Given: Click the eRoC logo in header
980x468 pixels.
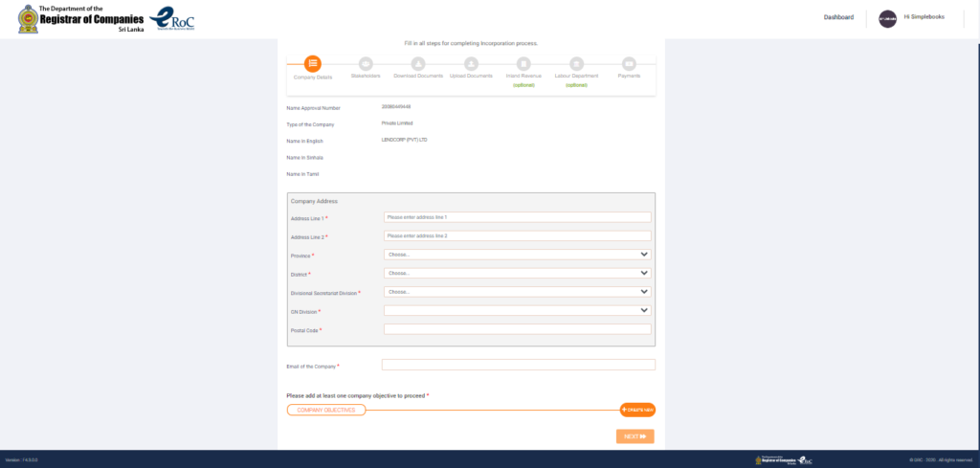Looking at the screenshot, I should (172, 19).
